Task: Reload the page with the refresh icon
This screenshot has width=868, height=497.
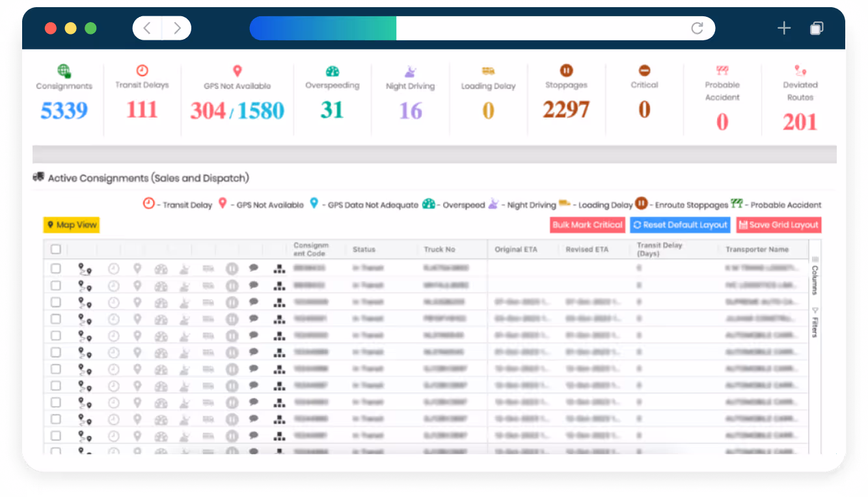Action: (697, 28)
